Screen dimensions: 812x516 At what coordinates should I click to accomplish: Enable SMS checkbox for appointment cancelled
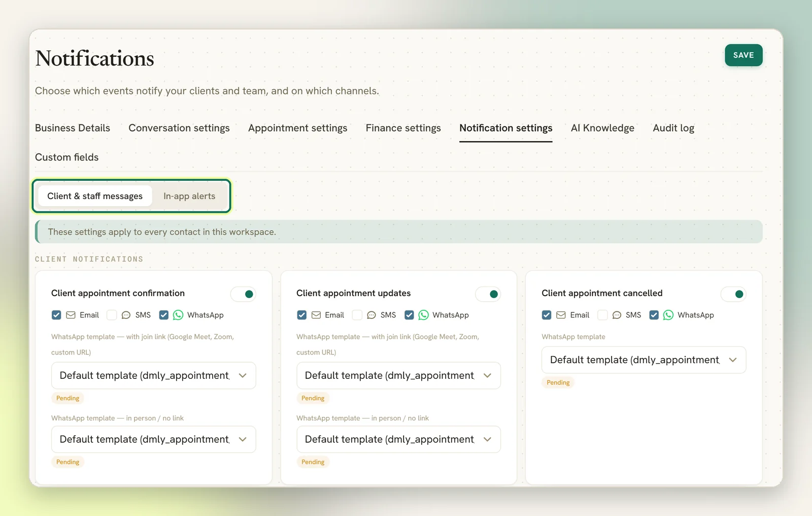click(x=602, y=315)
